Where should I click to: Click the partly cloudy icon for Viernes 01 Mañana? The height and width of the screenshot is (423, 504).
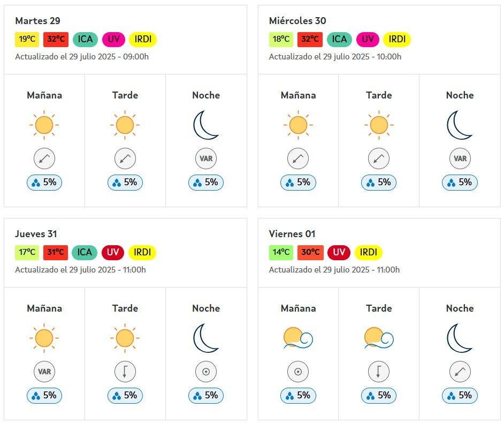coord(298,338)
